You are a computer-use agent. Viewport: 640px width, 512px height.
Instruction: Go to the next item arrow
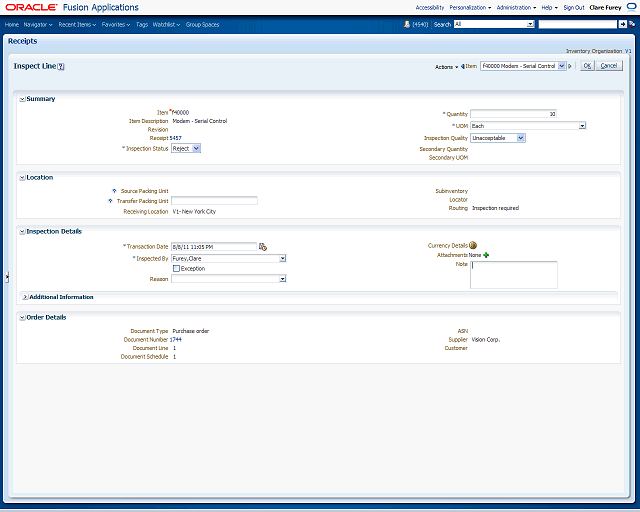click(x=571, y=66)
